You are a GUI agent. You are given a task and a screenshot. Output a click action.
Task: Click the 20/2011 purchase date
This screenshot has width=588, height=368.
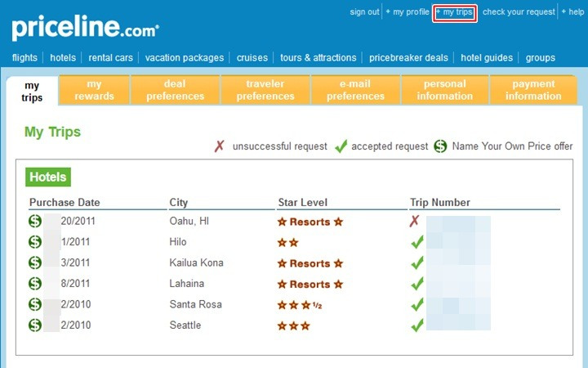[78, 221]
